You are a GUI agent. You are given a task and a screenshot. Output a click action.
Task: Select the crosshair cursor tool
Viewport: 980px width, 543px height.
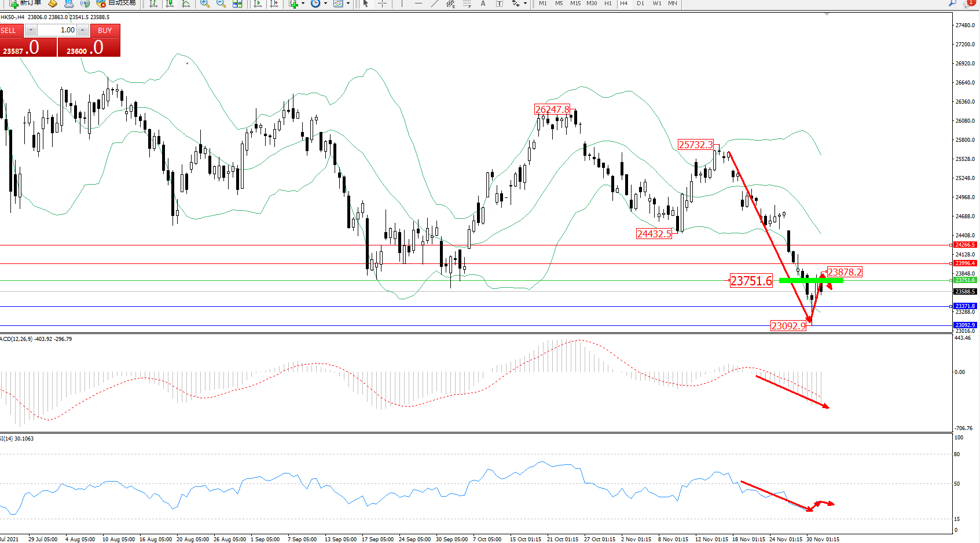point(382,3)
